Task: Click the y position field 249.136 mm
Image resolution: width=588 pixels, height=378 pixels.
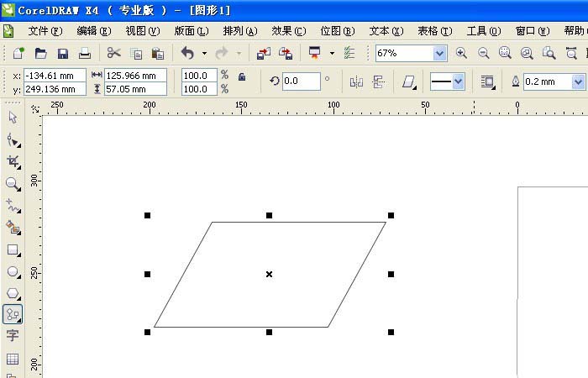Action: [55, 89]
